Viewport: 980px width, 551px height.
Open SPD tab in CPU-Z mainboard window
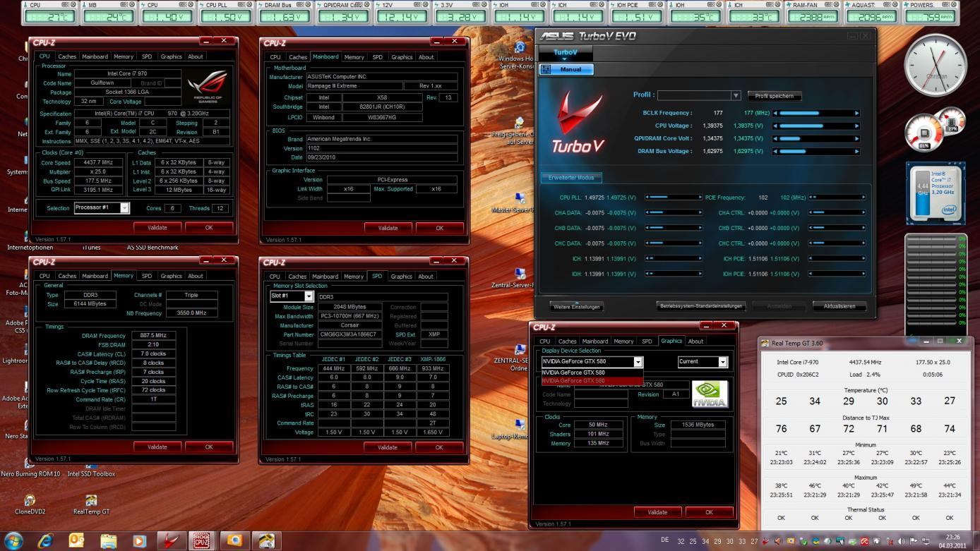click(377, 57)
